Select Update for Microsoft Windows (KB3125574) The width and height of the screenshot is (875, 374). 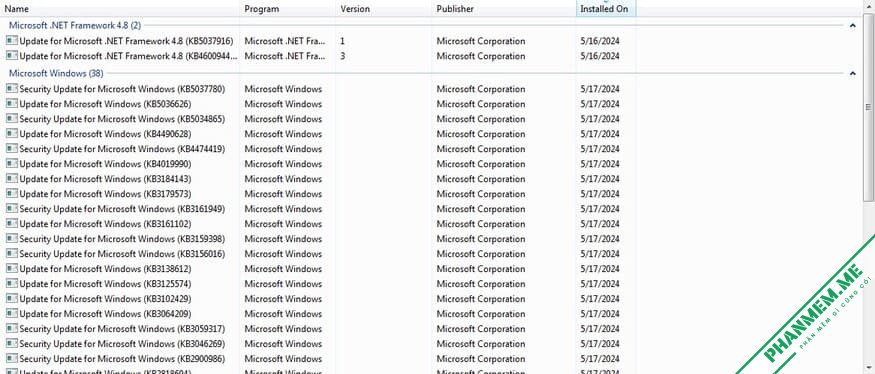[x=105, y=284]
